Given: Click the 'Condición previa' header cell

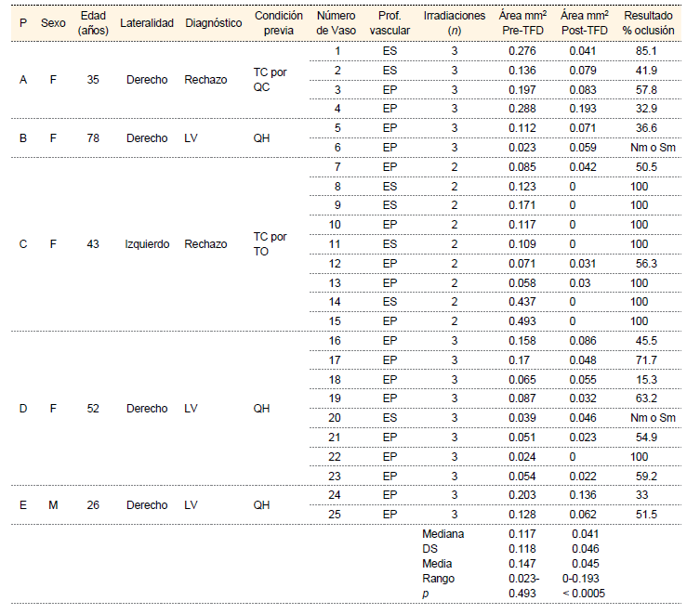Looking at the screenshot, I should pos(278,22).
